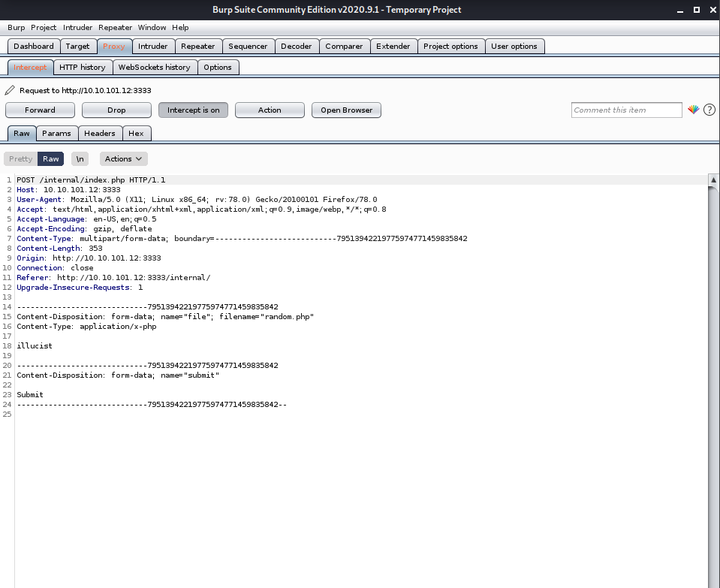Image resolution: width=720 pixels, height=588 pixels.
Task: Open the Decoder tab
Action: pos(296,47)
